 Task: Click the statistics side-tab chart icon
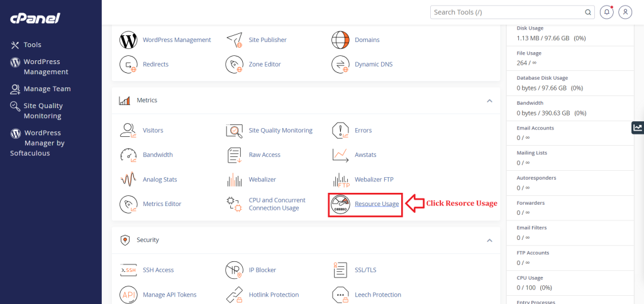638,128
